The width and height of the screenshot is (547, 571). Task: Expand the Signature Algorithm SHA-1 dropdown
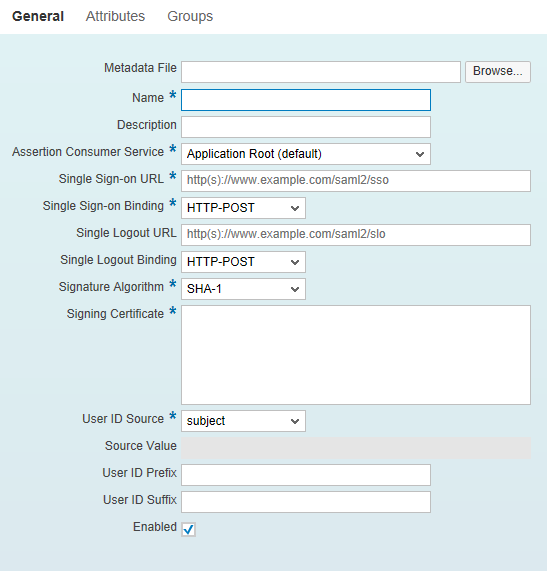pyautogui.click(x=243, y=289)
